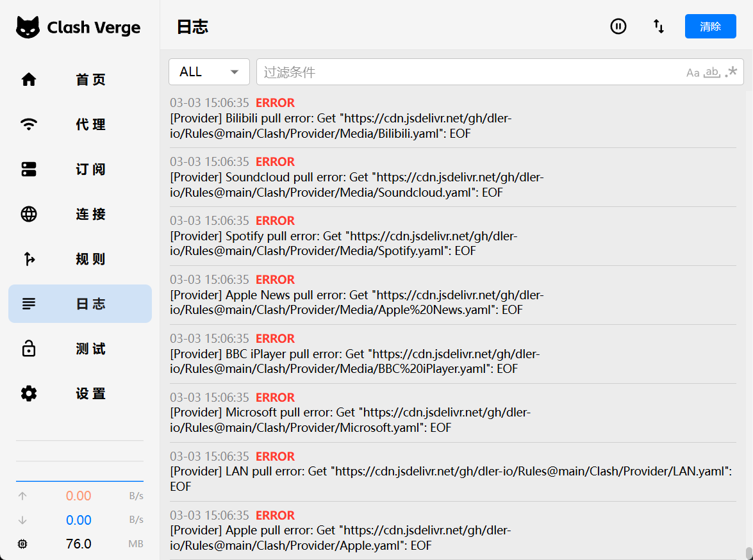Toggle regular expression (.*) filter option
Screen dimensions: 753x560
[x=731, y=72]
